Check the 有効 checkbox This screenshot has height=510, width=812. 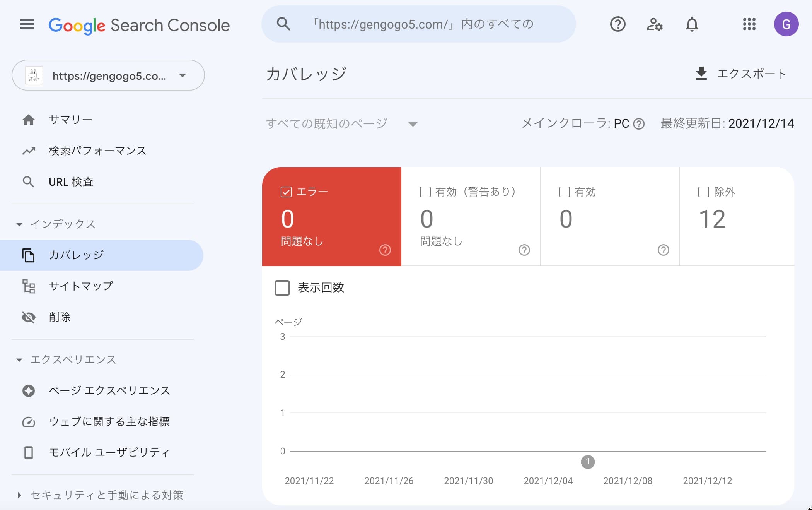[x=565, y=192]
